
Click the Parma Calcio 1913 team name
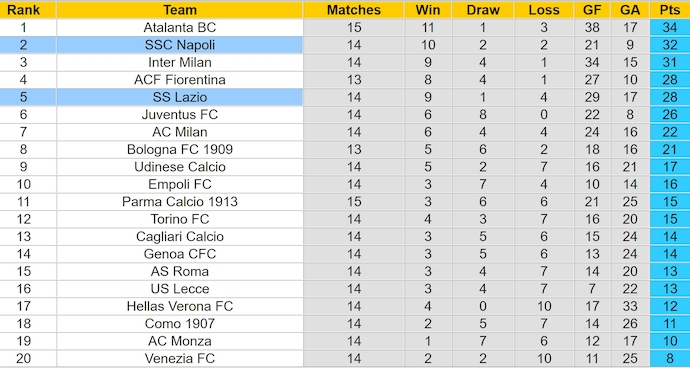(180, 202)
